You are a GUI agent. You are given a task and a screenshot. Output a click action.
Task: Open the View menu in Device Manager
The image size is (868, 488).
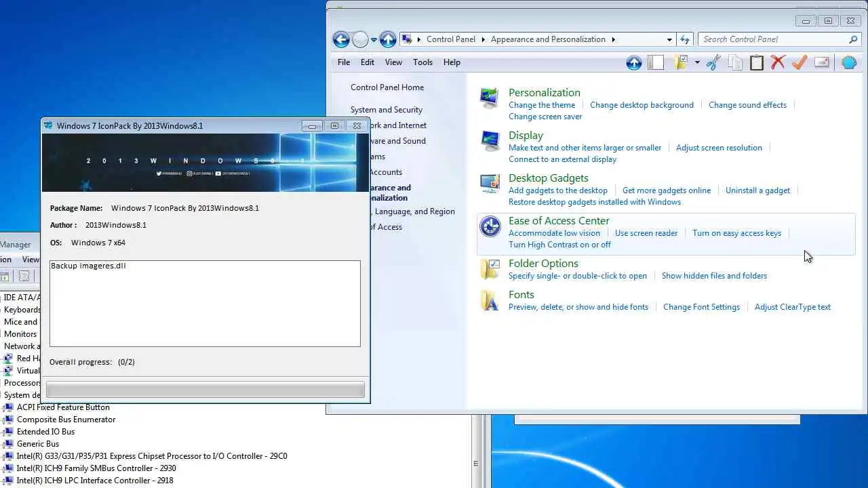point(31,260)
